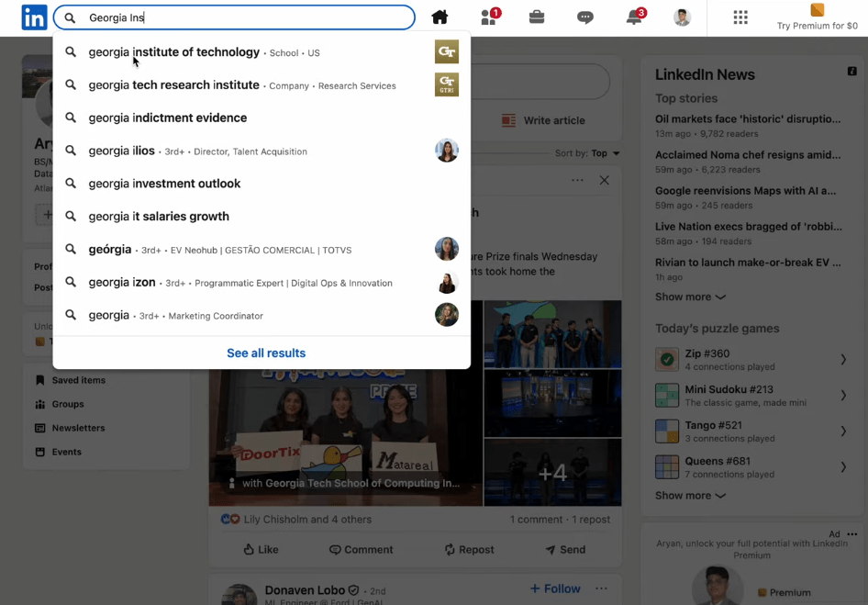Click Lily Chisholm and 4 others reactions
Viewport: 868px width, 605px height.
pos(296,519)
